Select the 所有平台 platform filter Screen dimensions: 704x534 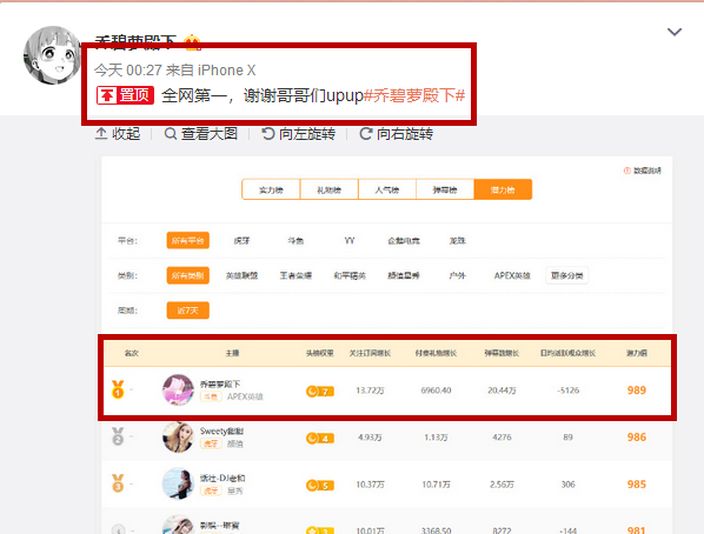coord(187,241)
